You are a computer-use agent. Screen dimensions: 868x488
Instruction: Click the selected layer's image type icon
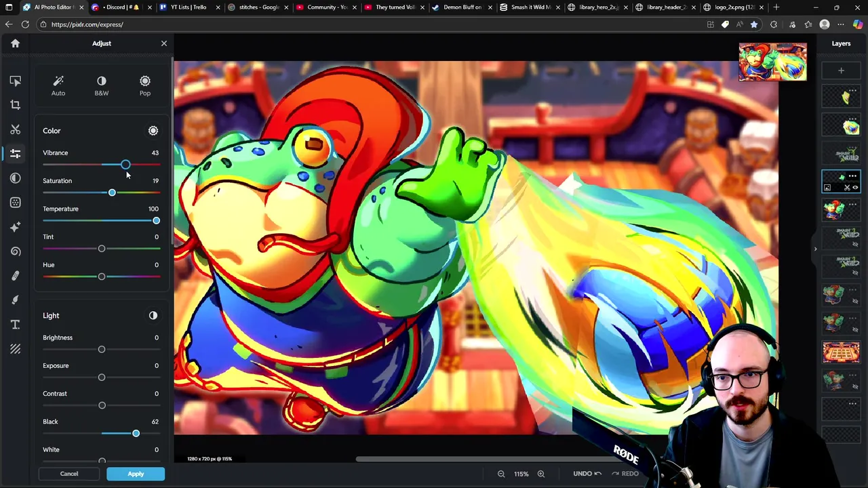coord(827,188)
